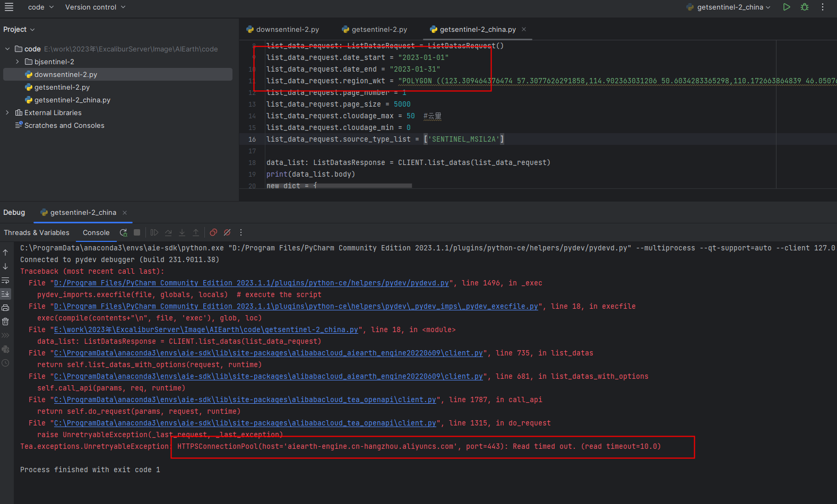The width and height of the screenshot is (837, 504).
Task: Click View Breakpoints red circles icon
Action: click(x=213, y=232)
